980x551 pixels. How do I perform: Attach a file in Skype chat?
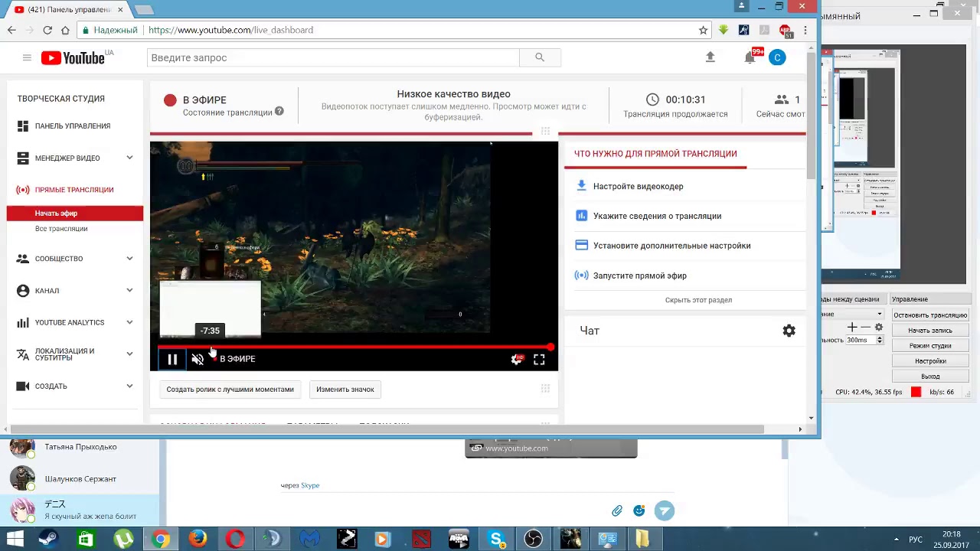pos(617,510)
